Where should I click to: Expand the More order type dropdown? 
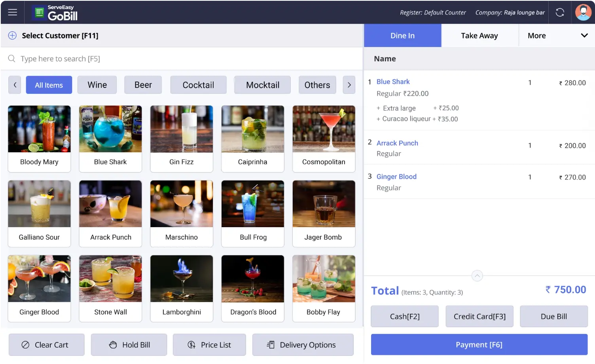pos(584,36)
